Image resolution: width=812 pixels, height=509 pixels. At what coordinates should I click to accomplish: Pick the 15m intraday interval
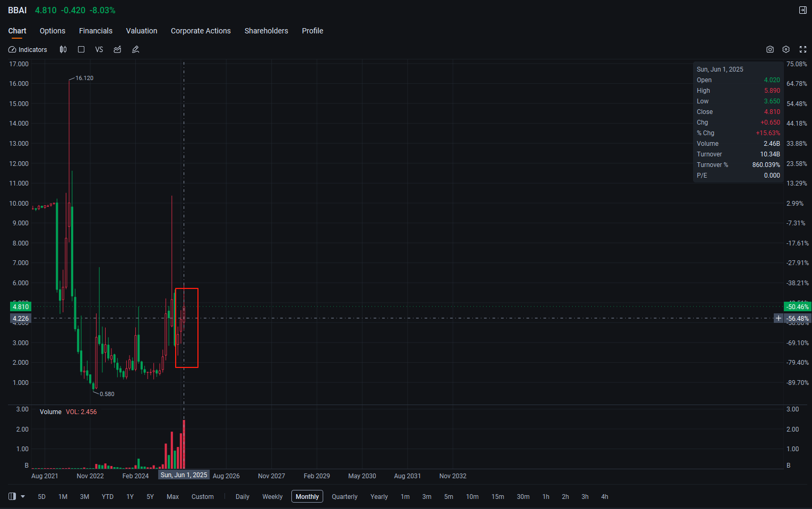point(498,497)
